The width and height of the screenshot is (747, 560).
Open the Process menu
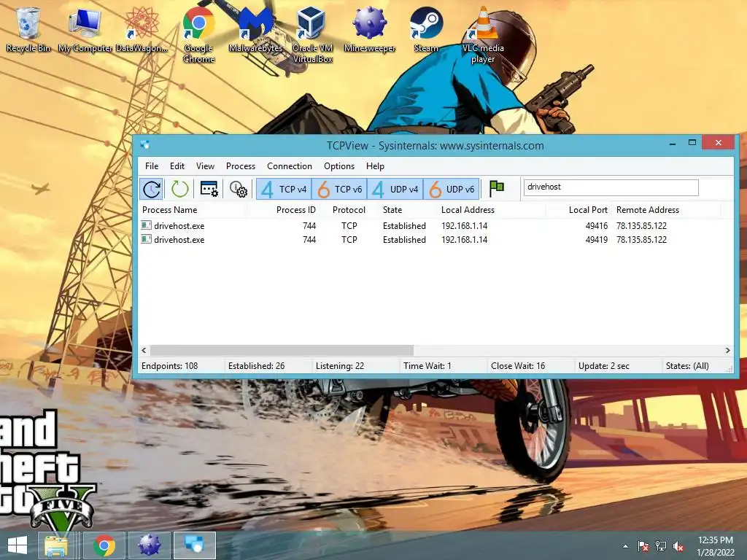[x=241, y=166]
